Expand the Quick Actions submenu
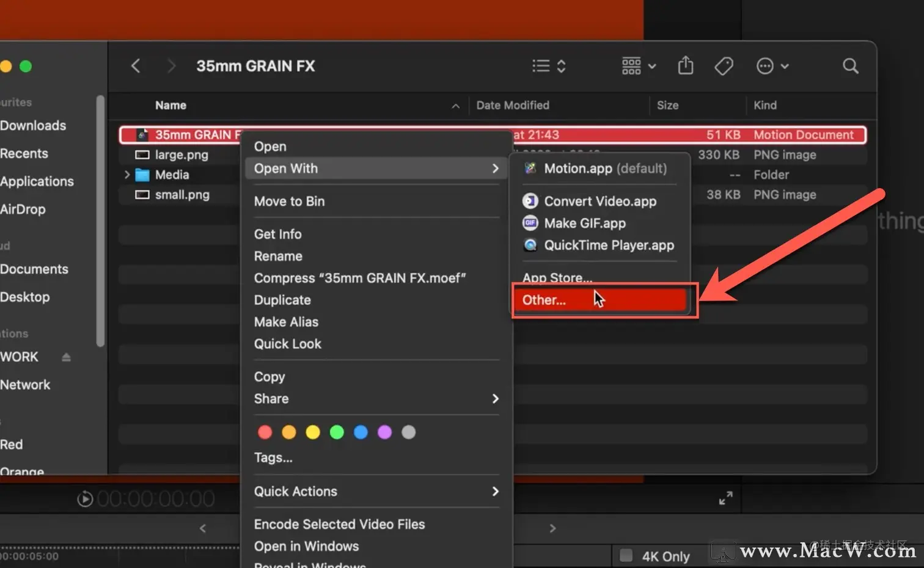This screenshot has width=924, height=568. click(376, 492)
